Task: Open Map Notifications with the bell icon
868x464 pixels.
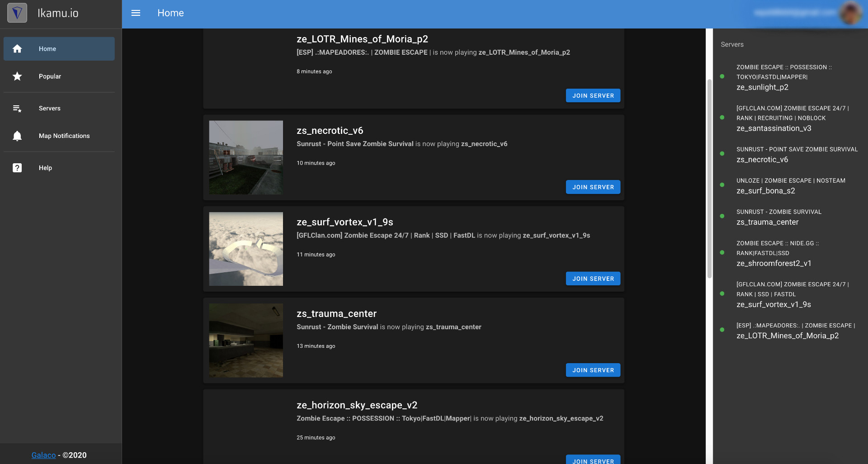Action: tap(17, 136)
